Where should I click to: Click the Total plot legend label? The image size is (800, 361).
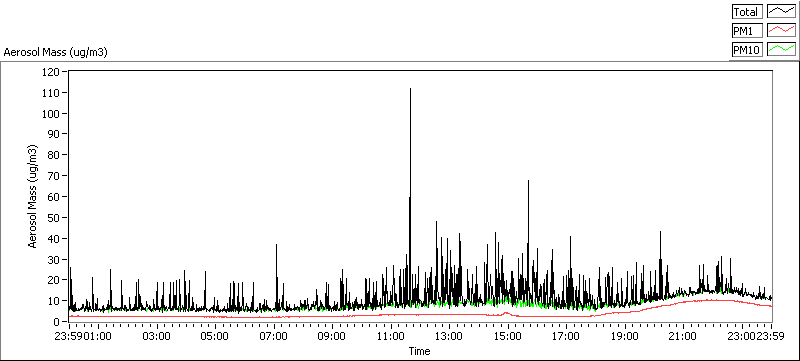point(747,12)
